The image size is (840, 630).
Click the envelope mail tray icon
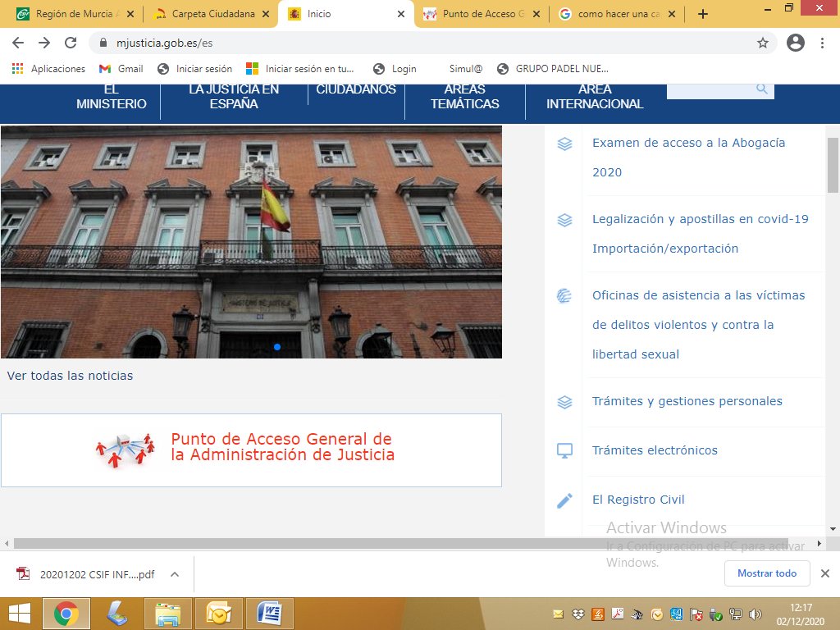tap(558, 614)
